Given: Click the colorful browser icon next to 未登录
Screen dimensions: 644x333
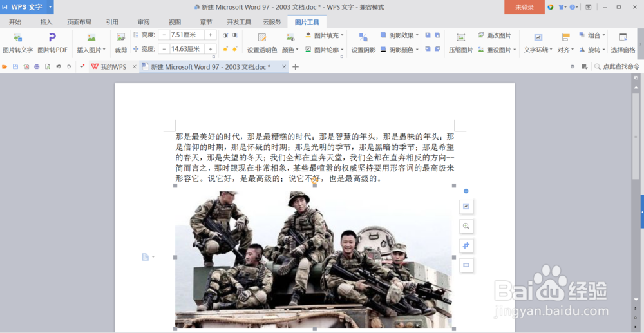Looking at the screenshot, I should click(551, 7).
